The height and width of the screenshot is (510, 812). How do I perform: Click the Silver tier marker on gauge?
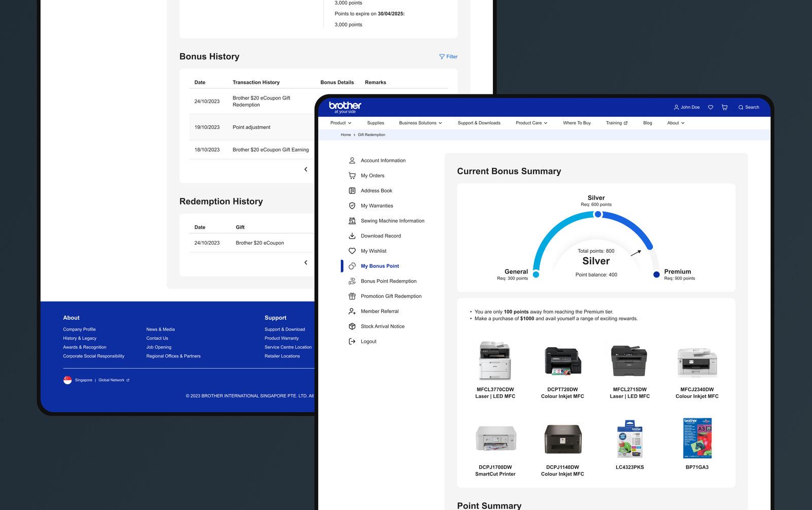click(x=598, y=214)
